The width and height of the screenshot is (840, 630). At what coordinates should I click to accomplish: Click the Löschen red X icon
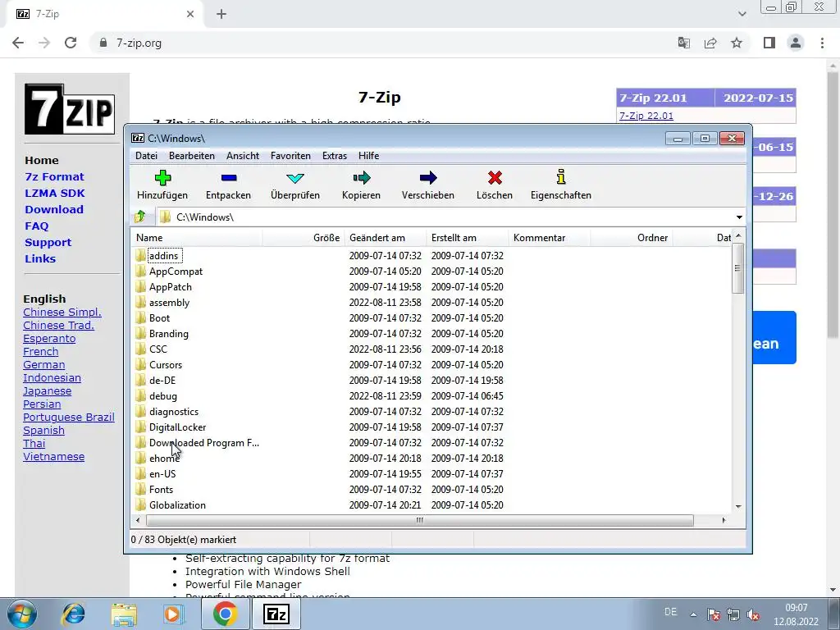coord(495,177)
